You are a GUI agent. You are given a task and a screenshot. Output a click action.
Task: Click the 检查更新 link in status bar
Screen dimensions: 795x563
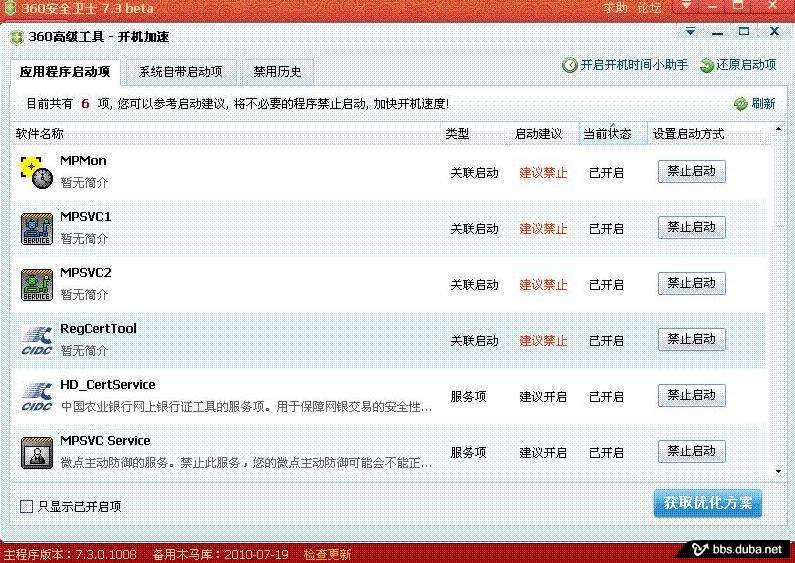click(327, 554)
